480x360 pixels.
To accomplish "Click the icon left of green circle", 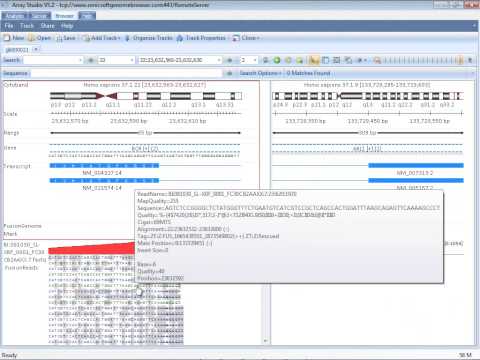I will tap(265, 60).
